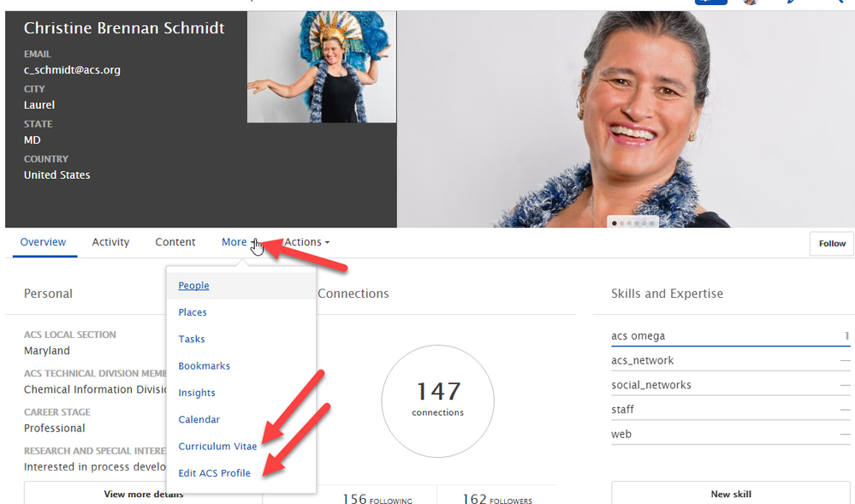Image resolution: width=855 pixels, height=504 pixels.
Task: Open Insights from the dropdown
Action: point(197,393)
